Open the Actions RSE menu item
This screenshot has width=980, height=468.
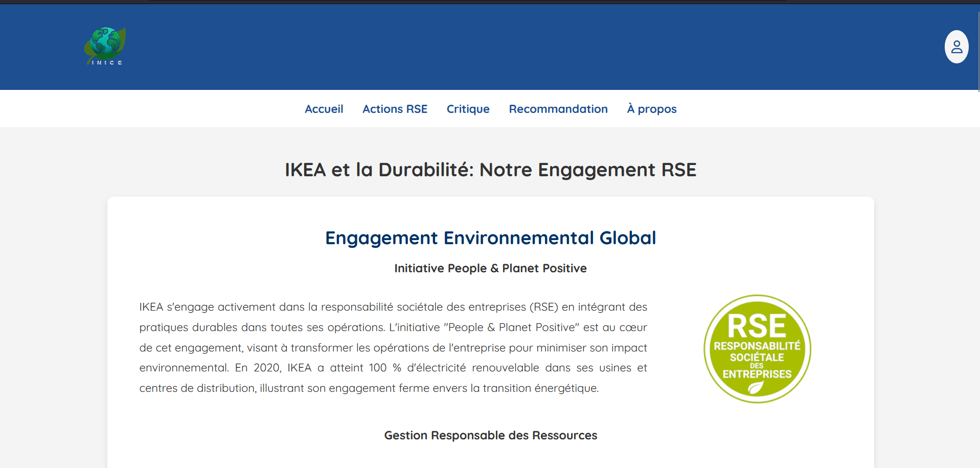395,109
